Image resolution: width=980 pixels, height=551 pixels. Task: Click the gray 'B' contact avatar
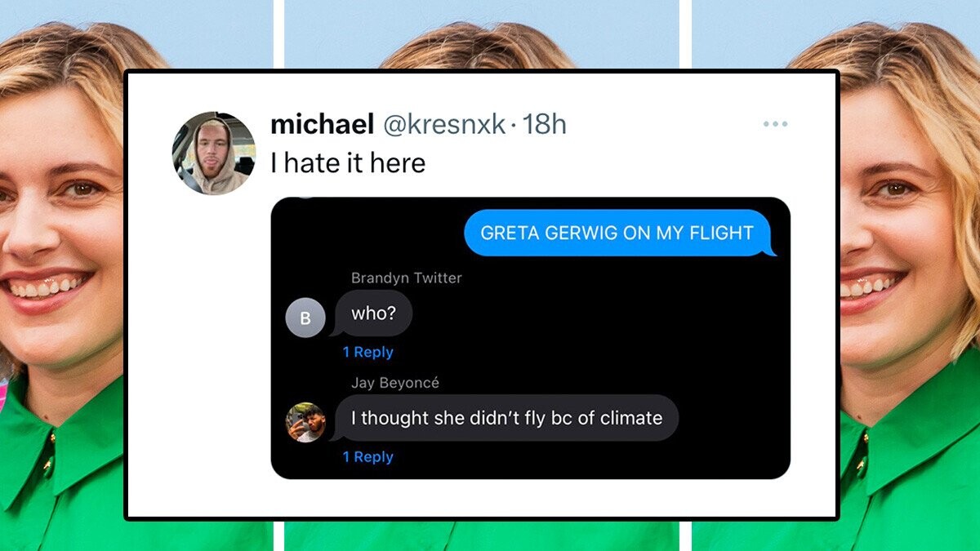coord(305,318)
